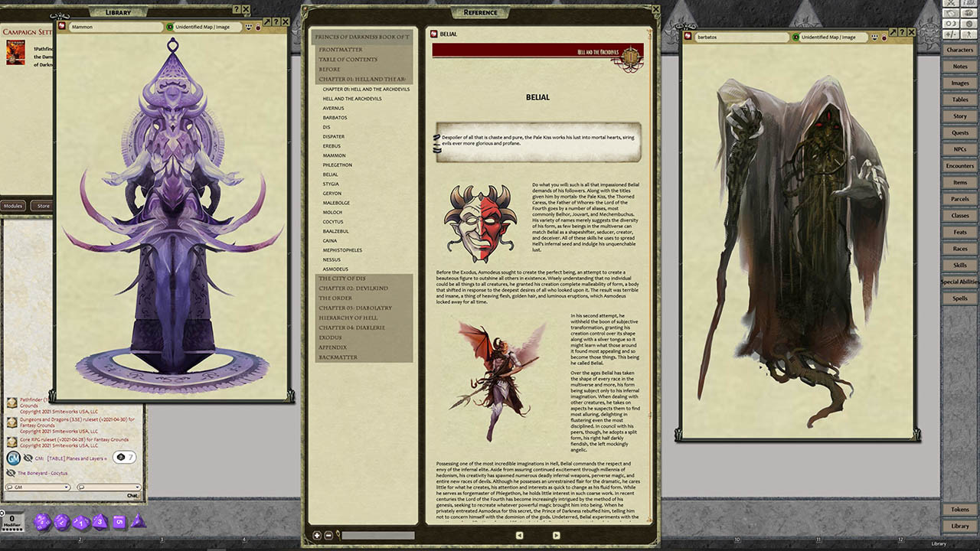
Task: Open the second chat mode dropdown
Action: (x=109, y=487)
